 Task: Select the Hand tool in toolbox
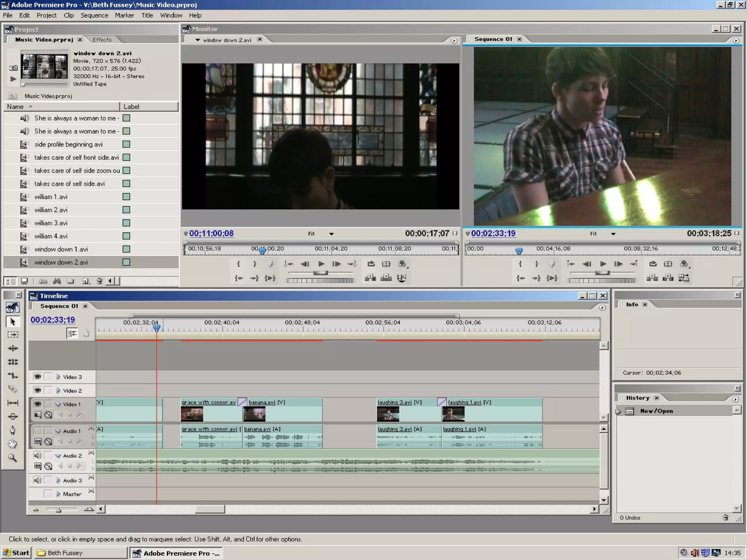tap(13, 444)
